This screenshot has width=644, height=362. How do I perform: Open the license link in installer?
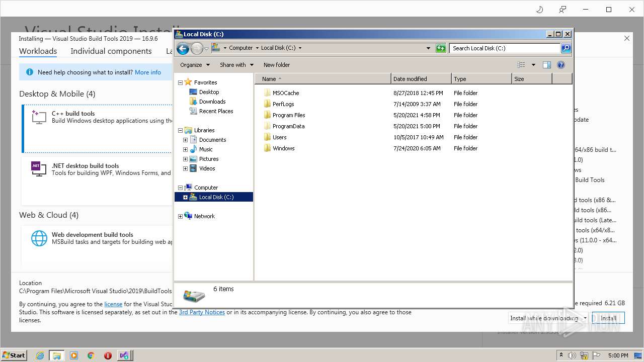[x=113, y=304]
